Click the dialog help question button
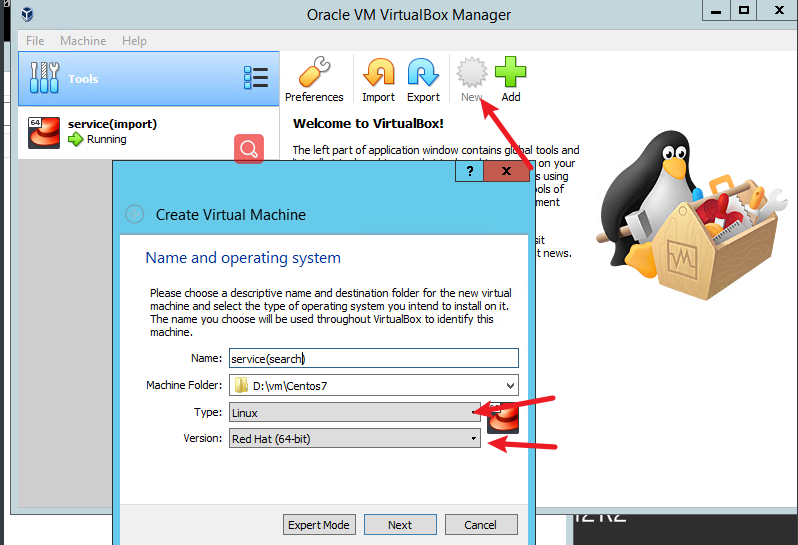Screen dimensions: 798x545 [x=469, y=171]
